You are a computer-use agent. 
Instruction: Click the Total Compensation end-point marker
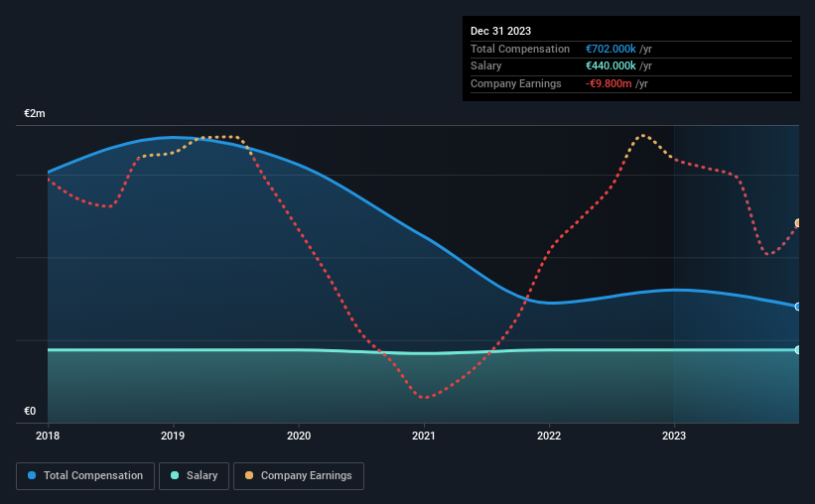click(798, 307)
